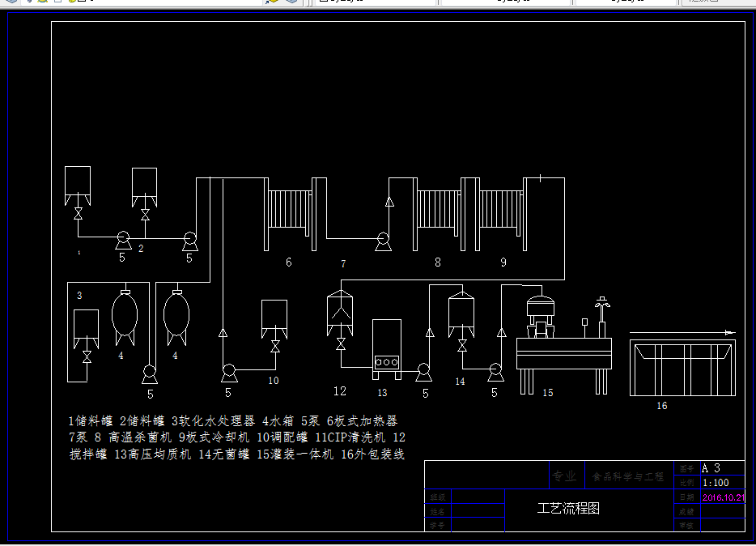This screenshot has height=546, width=756.
Task: Select the 日期 label in title block
Action: point(686,497)
